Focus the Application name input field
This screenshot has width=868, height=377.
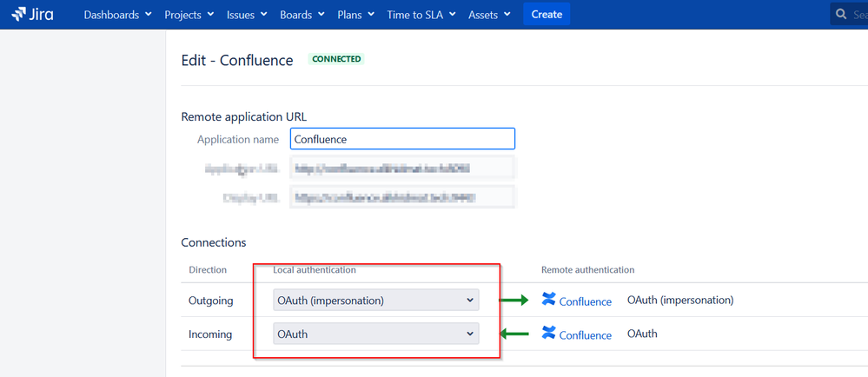click(402, 139)
